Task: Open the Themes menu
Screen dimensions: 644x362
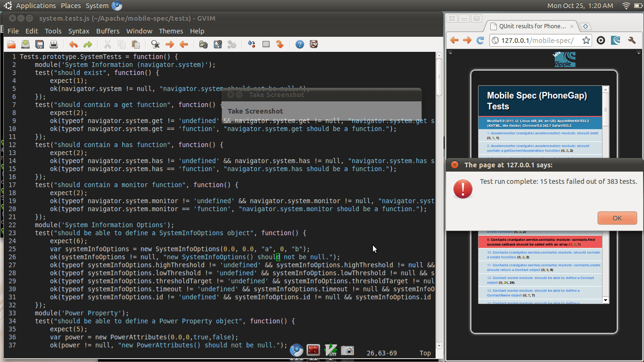Action: click(171, 31)
